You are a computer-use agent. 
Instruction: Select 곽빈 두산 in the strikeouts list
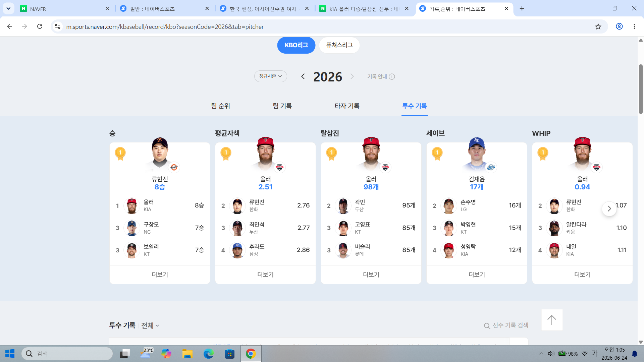371,205
